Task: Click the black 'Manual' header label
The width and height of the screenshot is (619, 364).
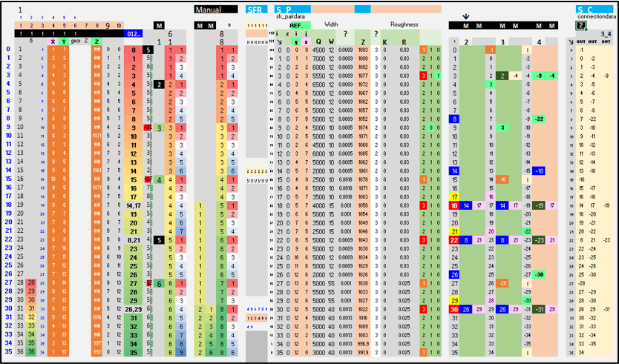Action: point(216,10)
